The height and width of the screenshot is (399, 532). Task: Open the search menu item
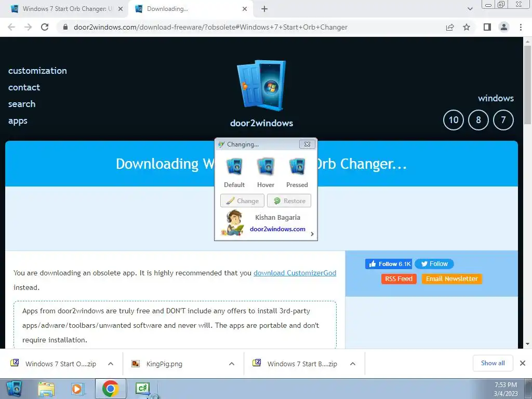[22, 104]
